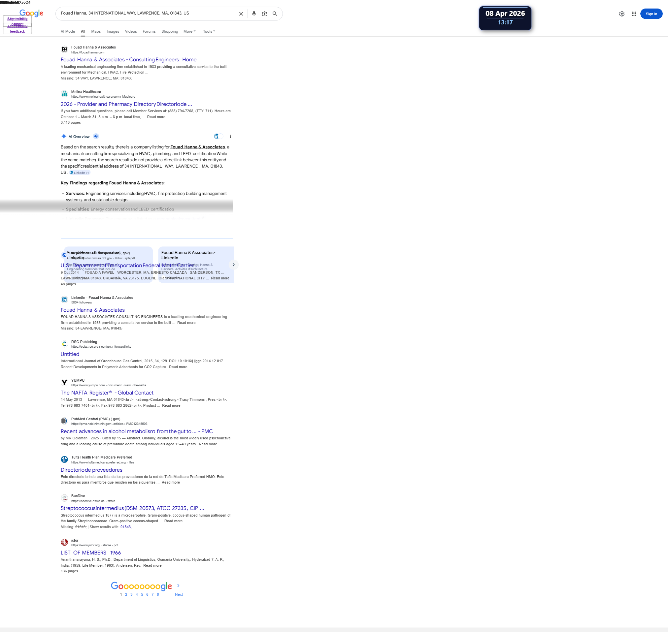Click the magnifying glass search button
The width and height of the screenshot is (672, 632).
tap(277, 14)
